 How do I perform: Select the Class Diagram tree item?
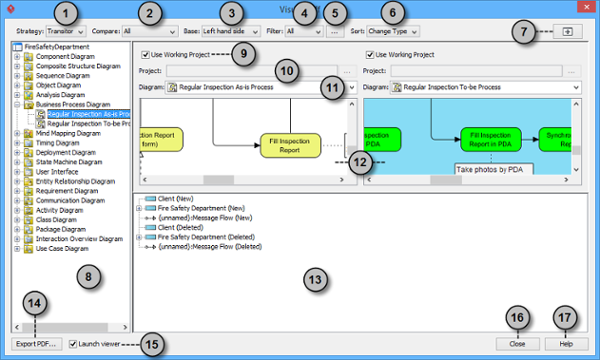(56, 220)
